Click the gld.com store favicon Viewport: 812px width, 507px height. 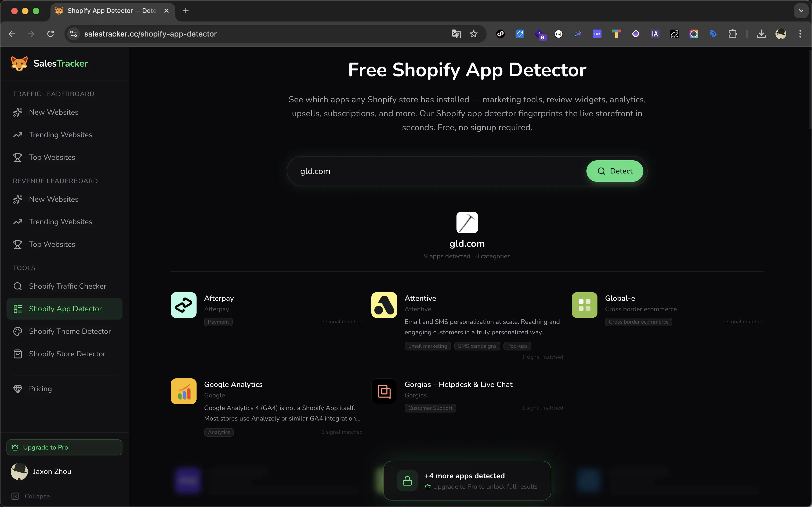[467, 222]
